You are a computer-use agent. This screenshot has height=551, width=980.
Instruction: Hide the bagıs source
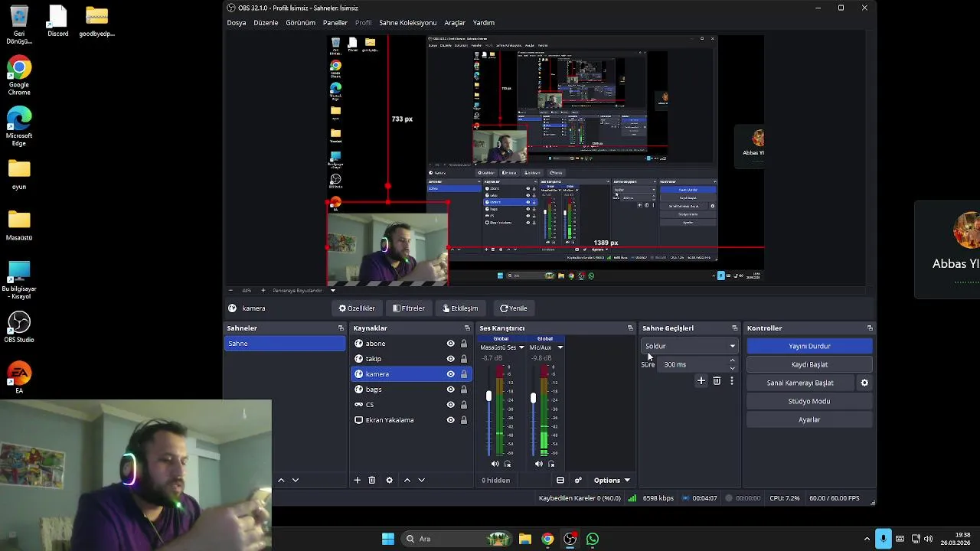[x=451, y=390]
